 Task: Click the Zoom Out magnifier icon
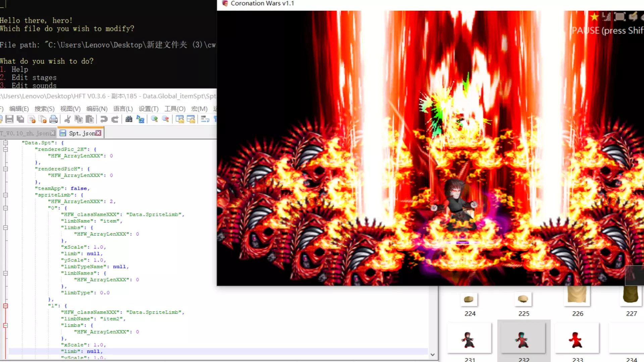[165, 119]
